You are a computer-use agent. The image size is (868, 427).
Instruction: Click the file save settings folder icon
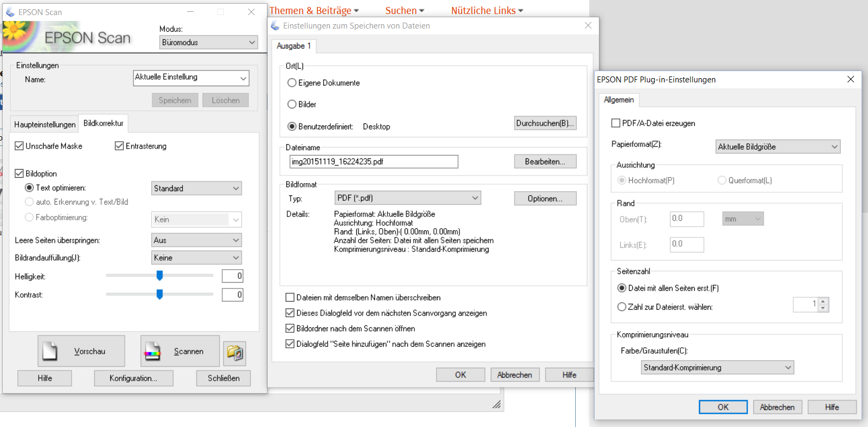(235, 353)
